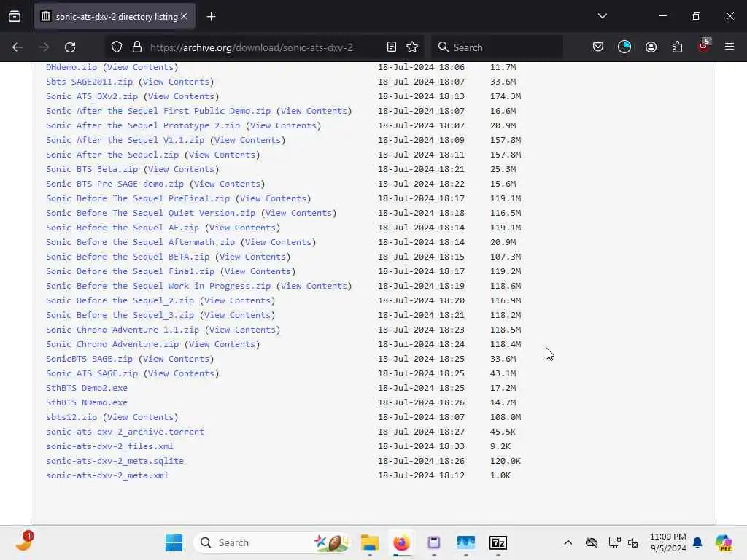Open the widgets icon with notification badge
Image resolution: width=747 pixels, height=560 pixels.
(x=24, y=542)
